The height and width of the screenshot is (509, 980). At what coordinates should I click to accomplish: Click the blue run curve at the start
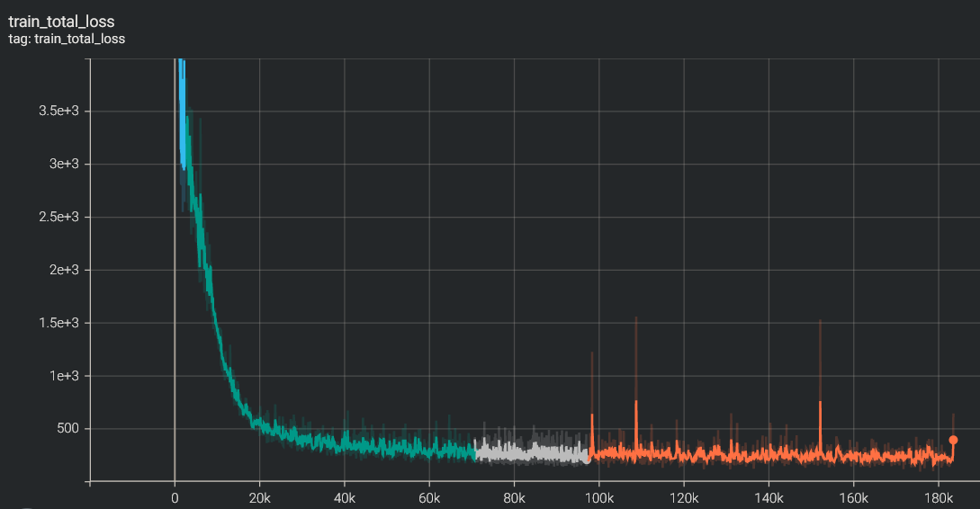(183, 117)
